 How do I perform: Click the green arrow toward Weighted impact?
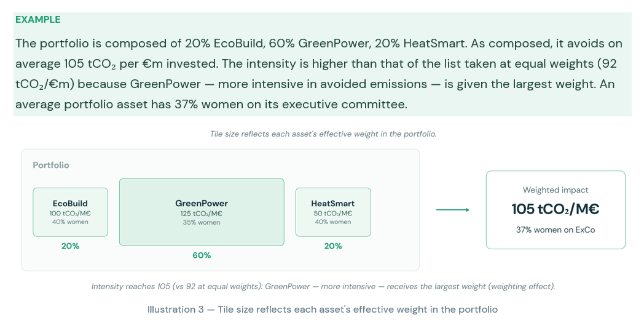click(x=453, y=210)
